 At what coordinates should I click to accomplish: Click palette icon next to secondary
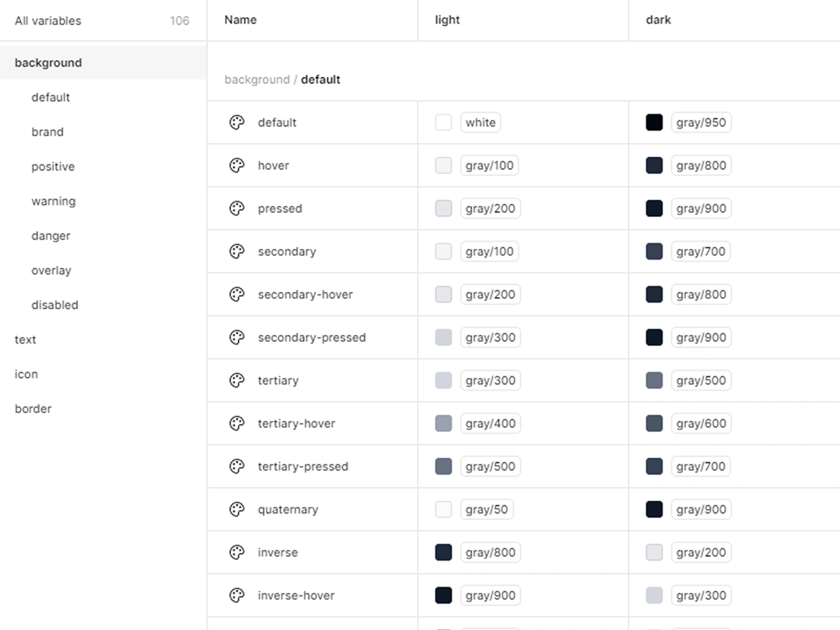pyautogui.click(x=236, y=251)
